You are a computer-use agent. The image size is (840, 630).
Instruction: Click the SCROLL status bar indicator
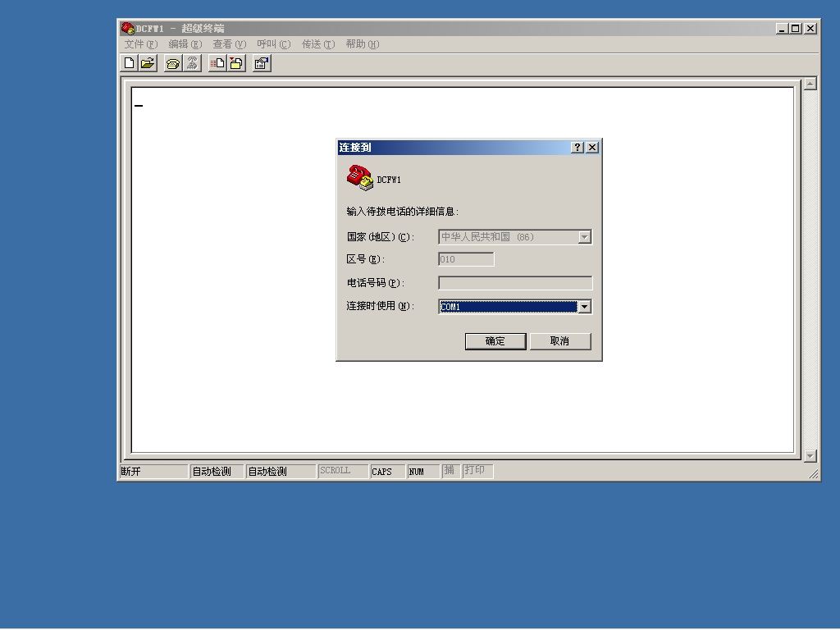click(343, 471)
